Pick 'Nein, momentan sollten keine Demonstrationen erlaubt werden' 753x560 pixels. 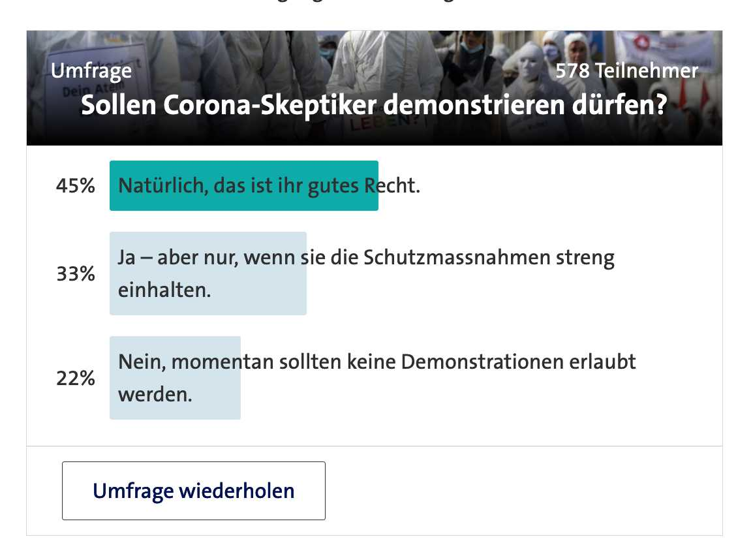[x=377, y=377]
